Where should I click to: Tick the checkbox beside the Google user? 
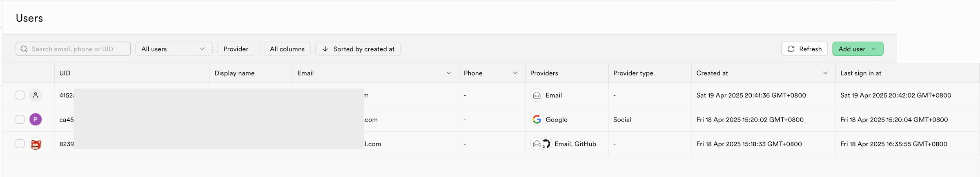[20, 119]
